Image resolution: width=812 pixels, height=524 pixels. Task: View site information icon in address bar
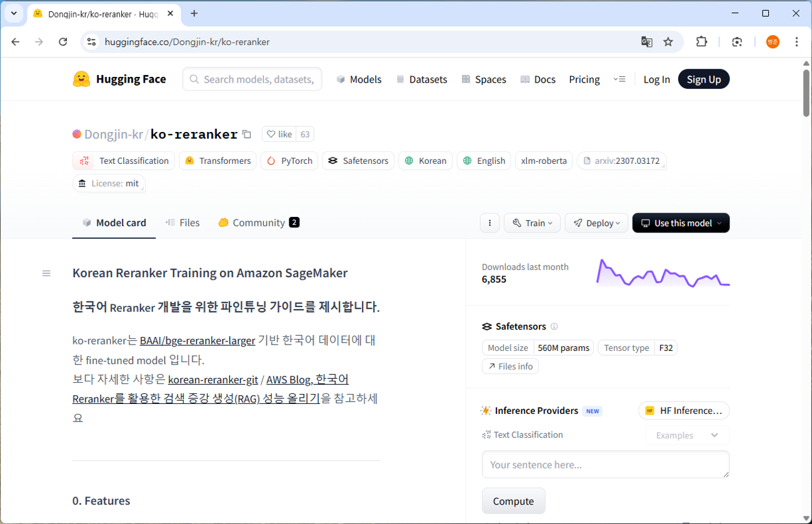92,42
